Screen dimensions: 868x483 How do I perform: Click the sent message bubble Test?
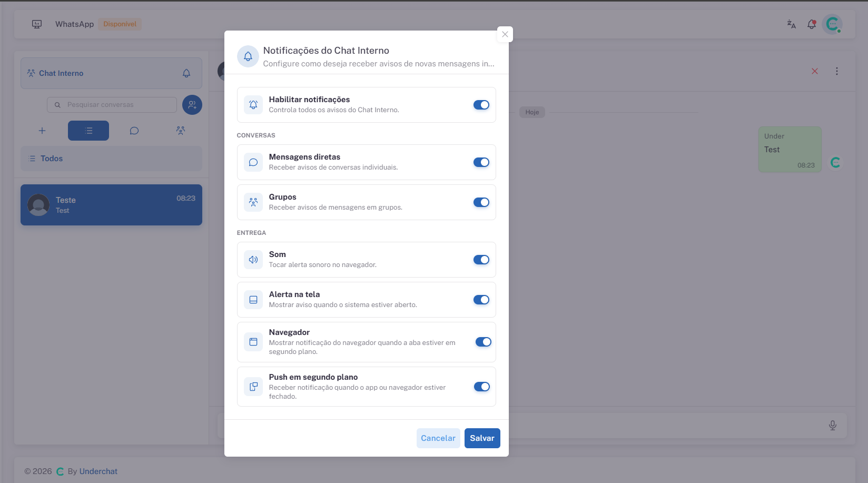(790, 149)
